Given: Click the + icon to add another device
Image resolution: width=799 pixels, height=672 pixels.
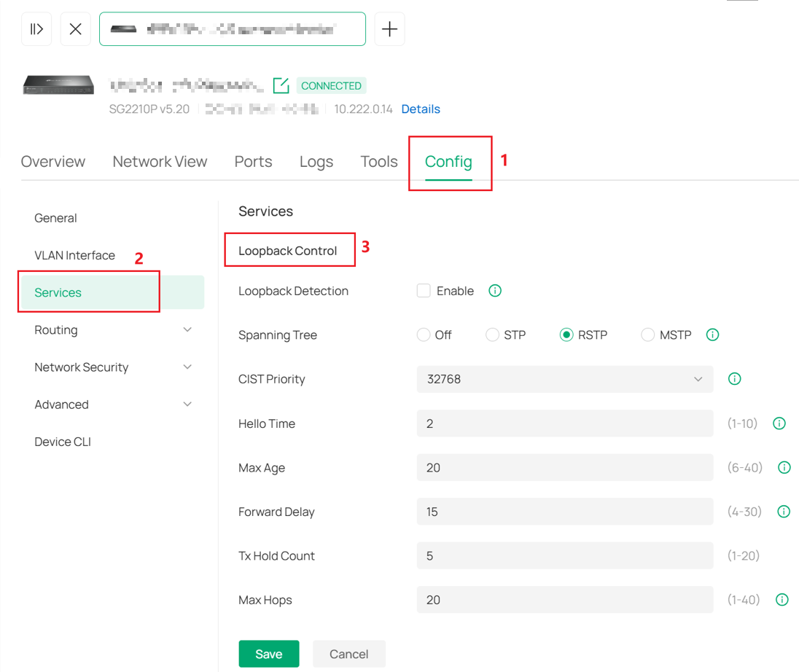Looking at the screenshot, I should click(x=389, y=28).
